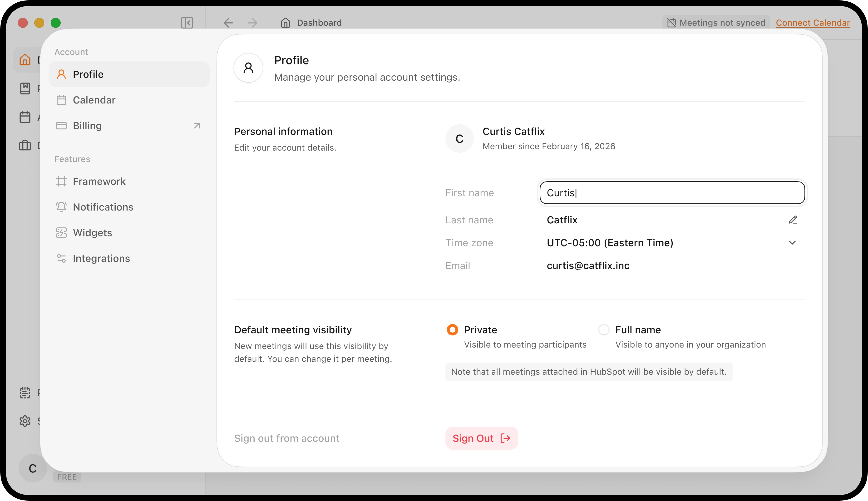This screenshot has width=868, height=501.
Task: Click the notes brain icon near sidebar bottom
Action: pyautogui.click(x=25, y=393)
